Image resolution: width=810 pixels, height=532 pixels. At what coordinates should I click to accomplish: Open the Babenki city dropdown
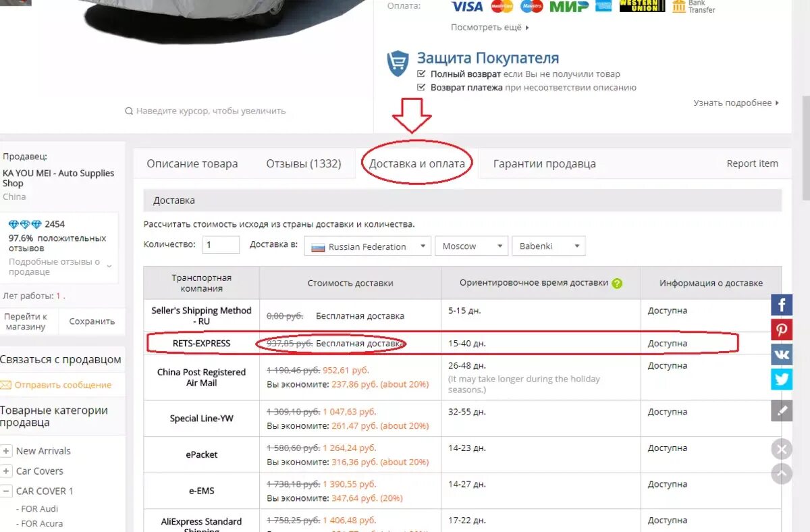548,246
